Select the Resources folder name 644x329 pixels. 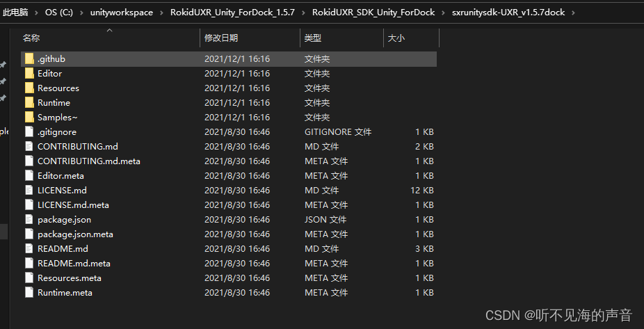tap(58, 88)
